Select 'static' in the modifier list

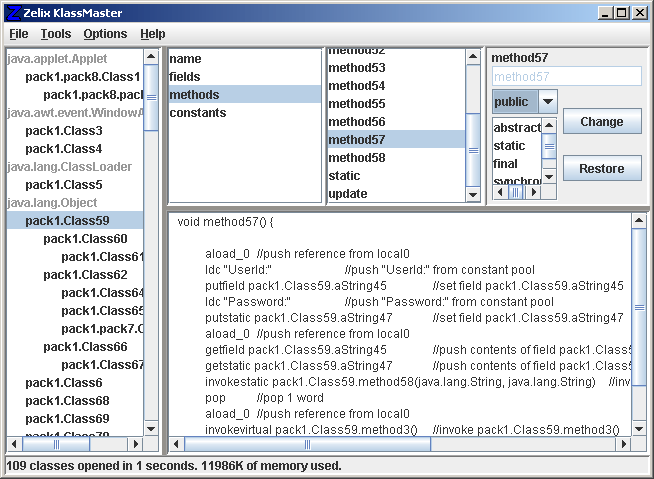(x=517, y=146)
